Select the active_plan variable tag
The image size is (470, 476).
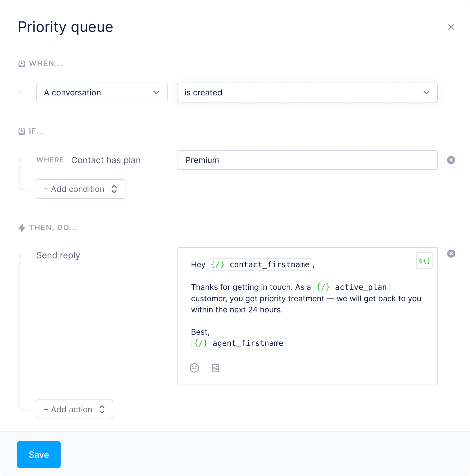351,287
